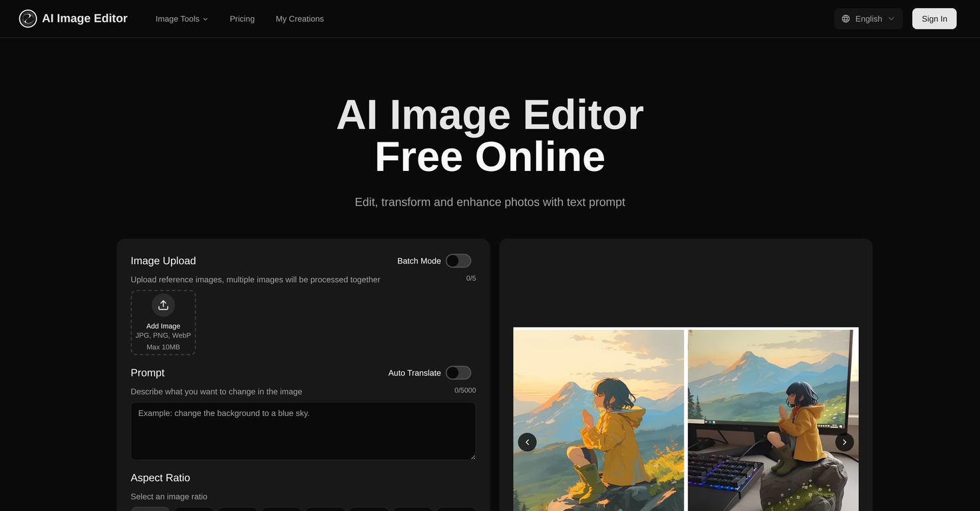Select the first highlighted aspect ratio option

tap(150, 509)
